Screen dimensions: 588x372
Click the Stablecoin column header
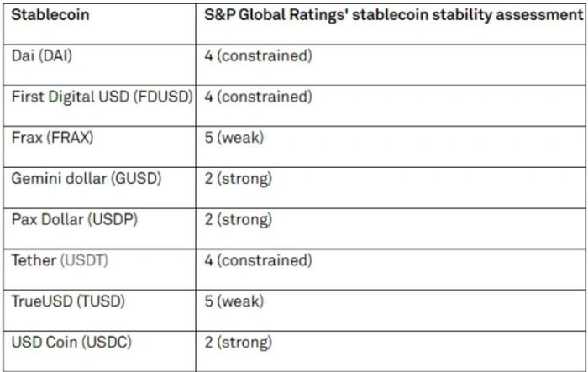click(50, 15)
